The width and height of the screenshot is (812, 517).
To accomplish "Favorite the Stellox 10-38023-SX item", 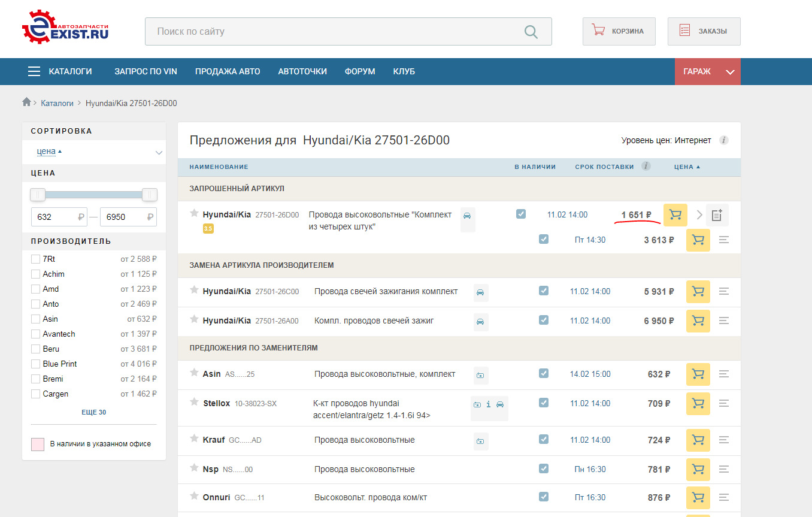I will [x=194, y=402].
